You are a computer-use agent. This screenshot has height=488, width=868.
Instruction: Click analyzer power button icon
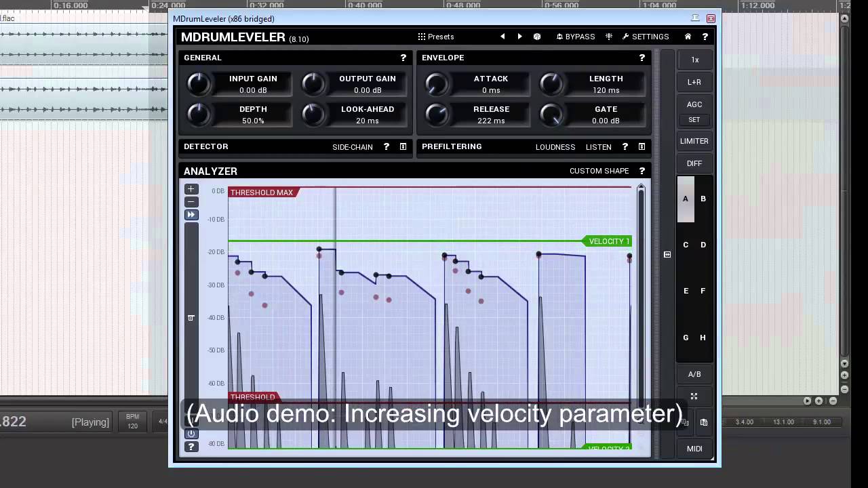(x=191, y=434)
